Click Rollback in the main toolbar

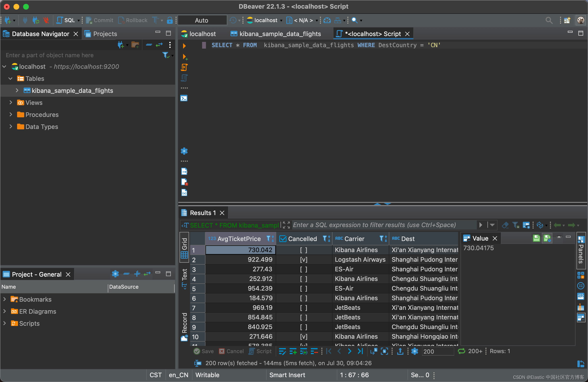coord(132,20)
